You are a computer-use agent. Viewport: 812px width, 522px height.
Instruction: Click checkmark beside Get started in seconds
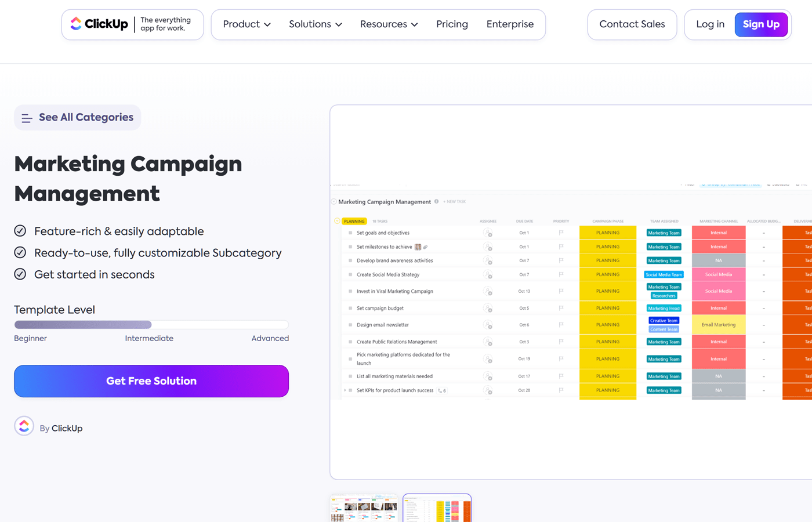pos(20,274)
